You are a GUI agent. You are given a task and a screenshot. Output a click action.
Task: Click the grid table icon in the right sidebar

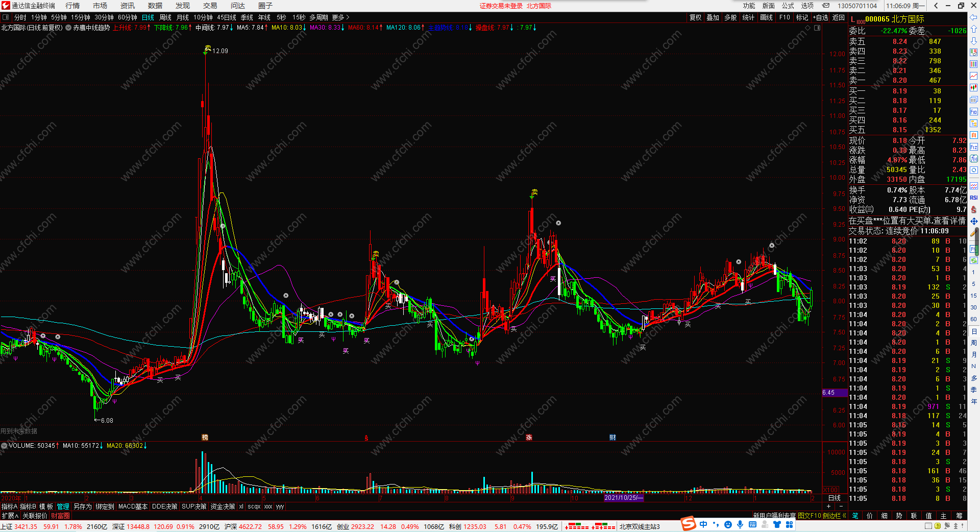pos(974,64)
